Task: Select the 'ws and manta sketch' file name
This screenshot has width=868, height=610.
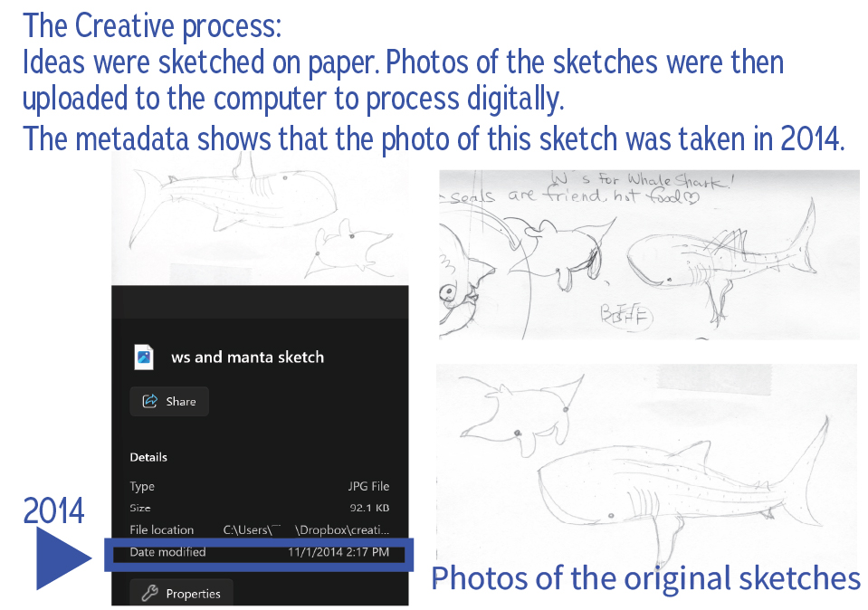Action: point(247,357)
